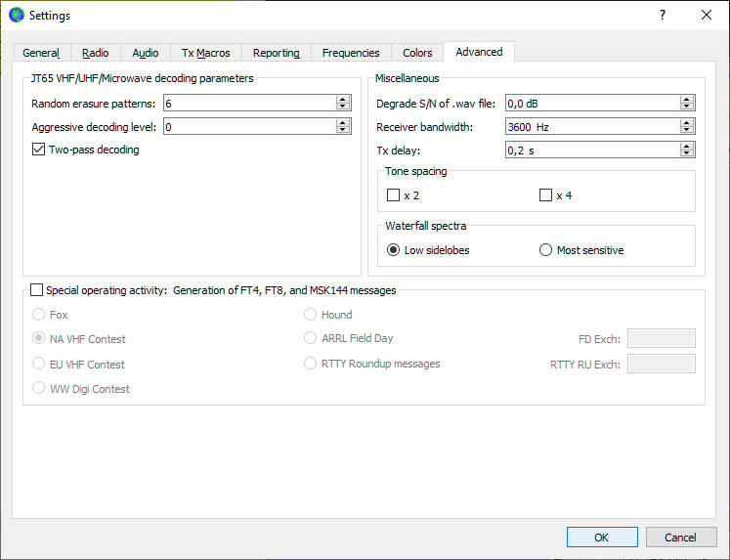
Task: Select Most sensitive waterfall spectra option
Action: pos(546,250)
